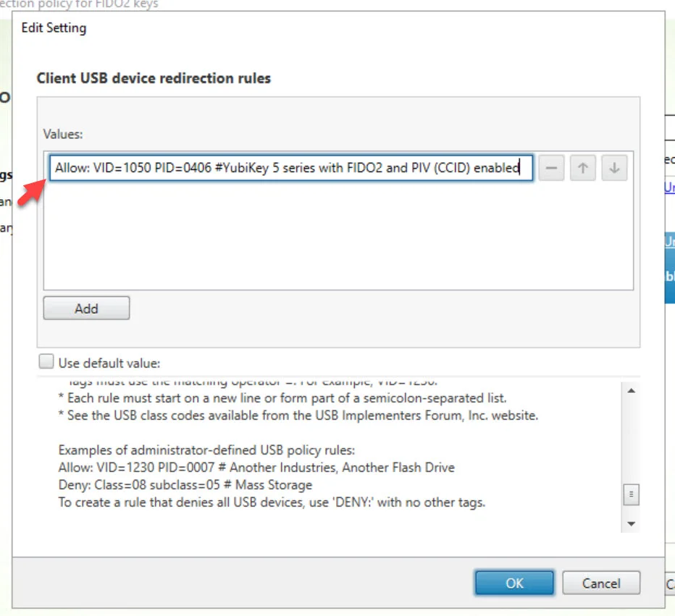675x616 pixels.
Task: Tick the Use default value checkbox
Action: pyautogui.click(x=46, y=362)
